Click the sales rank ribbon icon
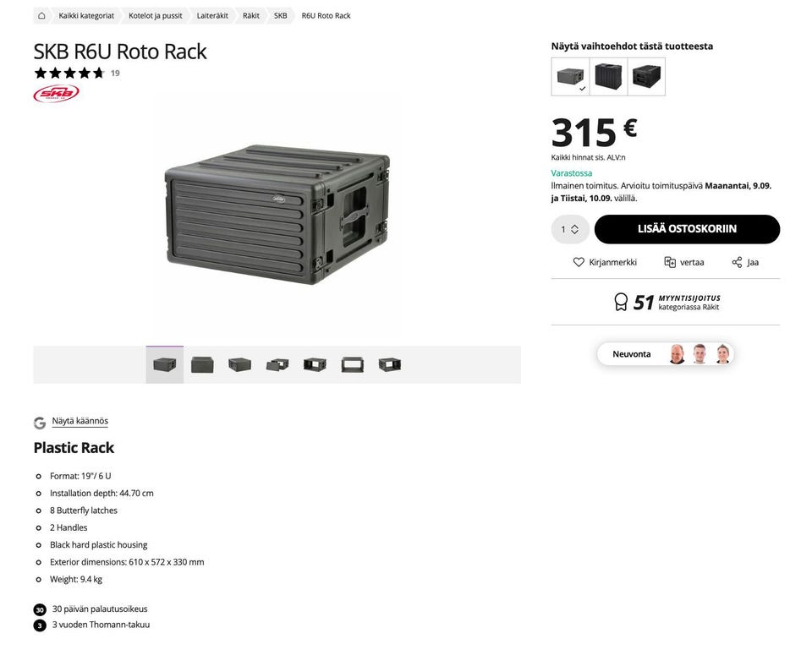The width and height of the screenshot is (812, 650). tap(621, 302)
